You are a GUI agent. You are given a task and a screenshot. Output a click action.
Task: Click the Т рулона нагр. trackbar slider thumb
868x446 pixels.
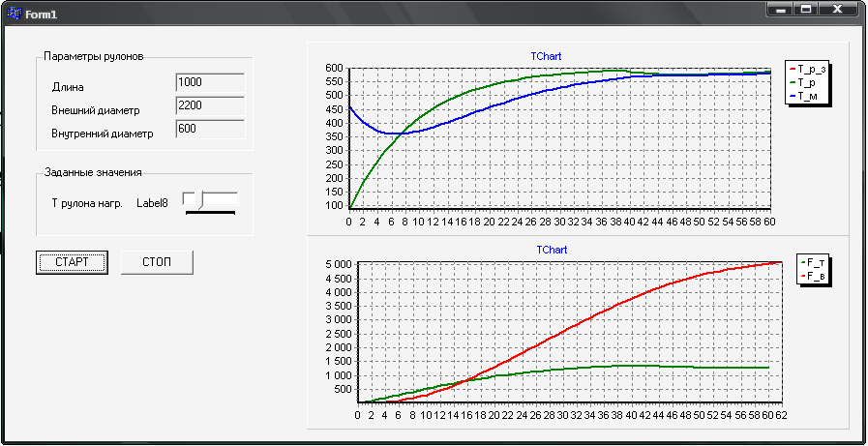[200, 201]
